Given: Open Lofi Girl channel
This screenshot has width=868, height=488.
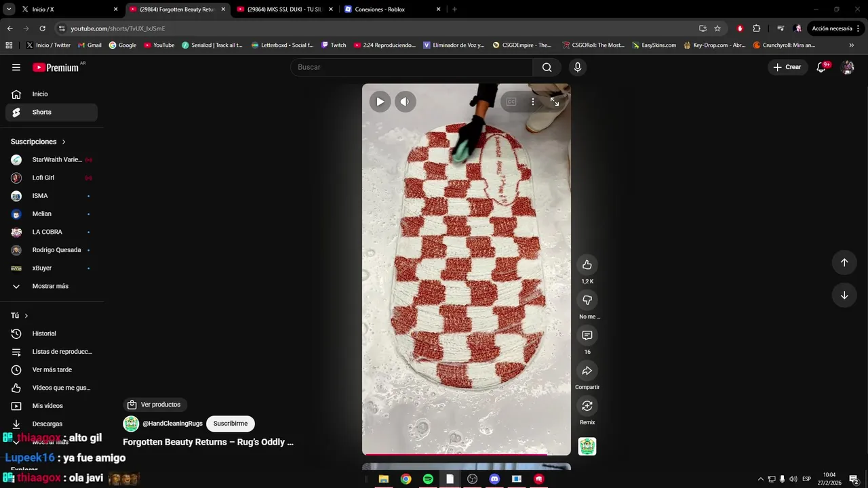Looking at the screenshot, I should (x=52, y=178).
